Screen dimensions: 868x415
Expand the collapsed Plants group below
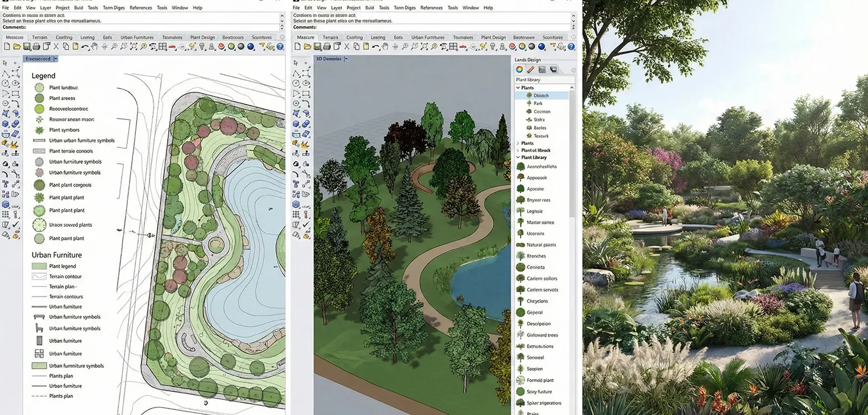(x=518, y=143)
